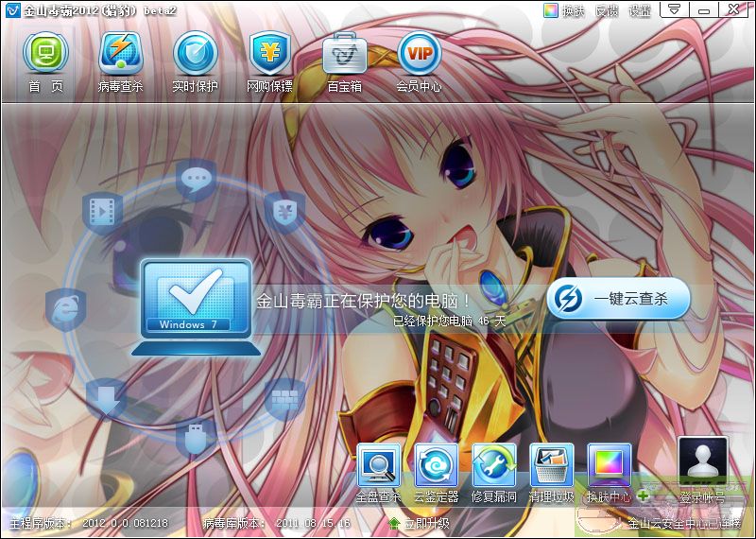Expand the title bar dropdown triangle menu
The image size is (756, 539).
672,9
